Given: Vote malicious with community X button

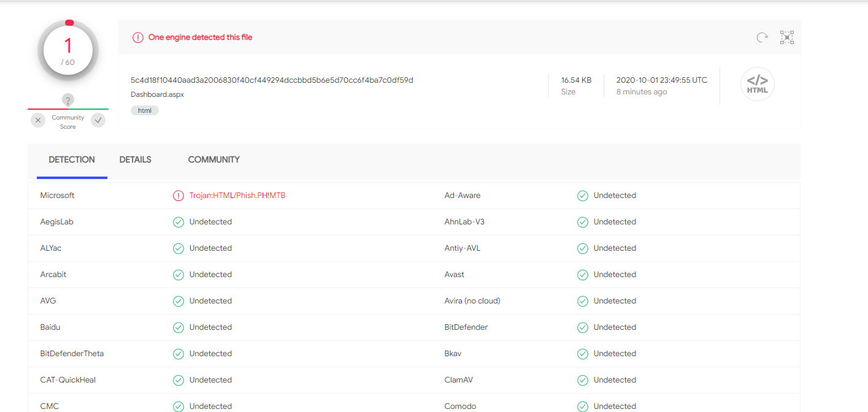Looking at the screenshot, I should (x=38, y=120).
